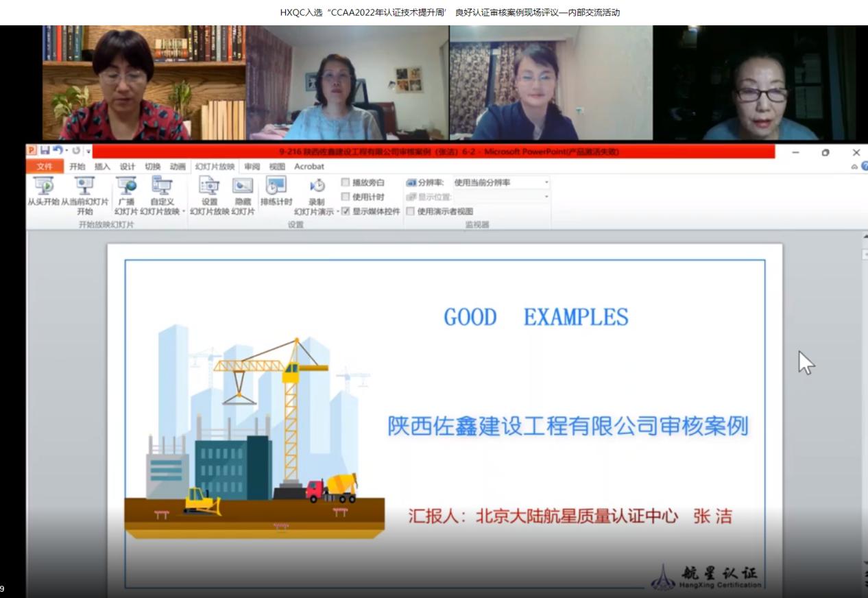Image resolution: width=868 pixels, height=598 pixels.
Task: Click the 排练计时 rehearse timings icon
Action: tap(276, 186)
